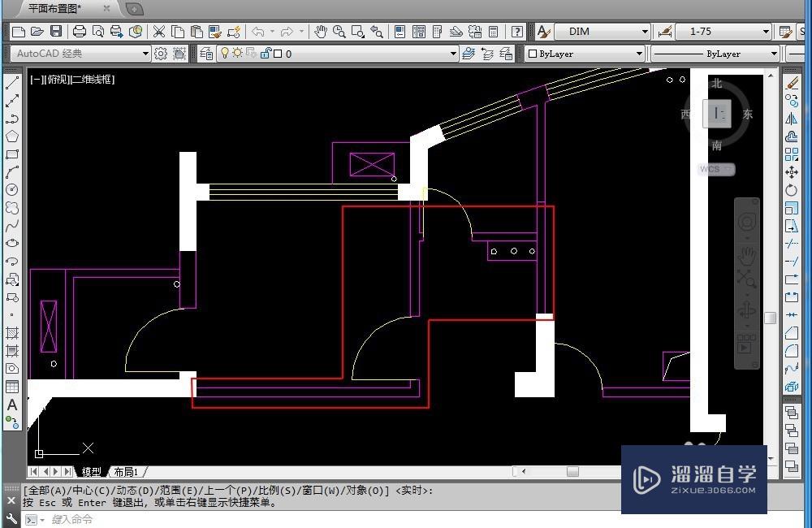This screenshot has height=528, width=812.
Task: Click the New drawing icon
Action: point(19,32)
